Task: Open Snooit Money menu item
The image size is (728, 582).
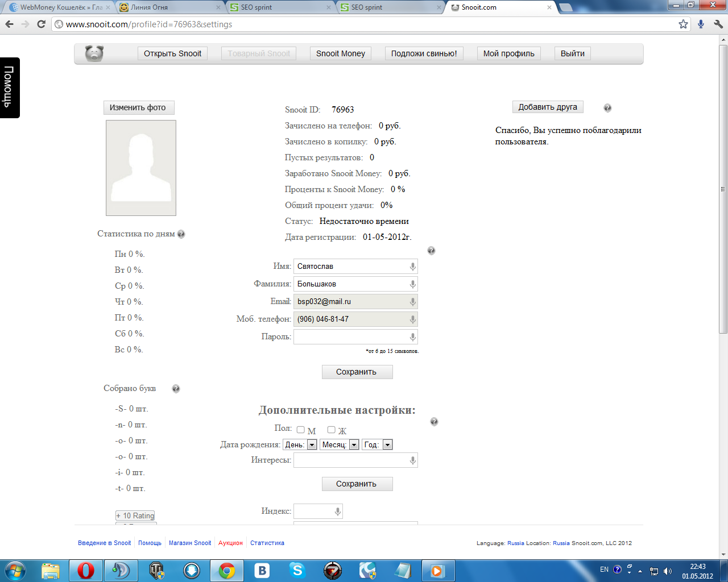Action: (x=341, y=53)
